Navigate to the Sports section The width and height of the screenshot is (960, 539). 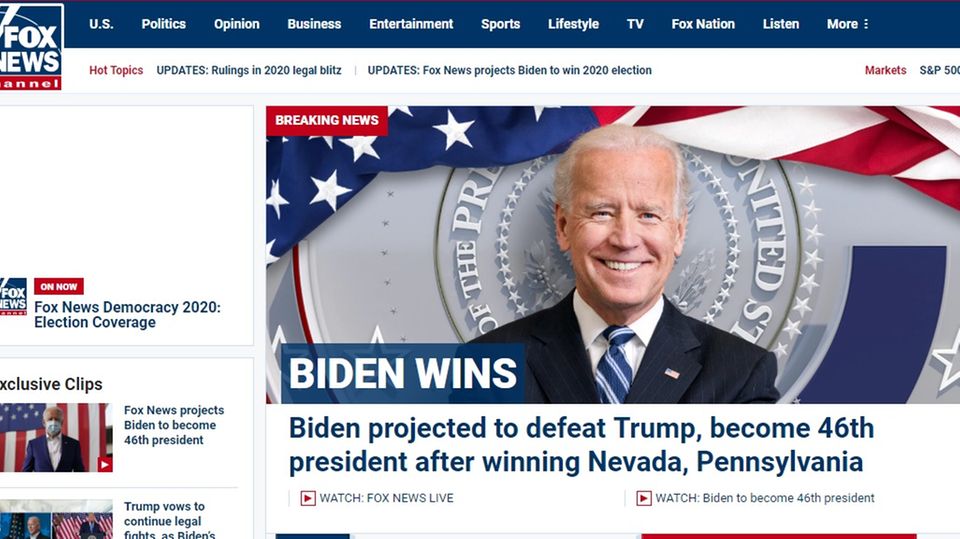pos(500,24)
